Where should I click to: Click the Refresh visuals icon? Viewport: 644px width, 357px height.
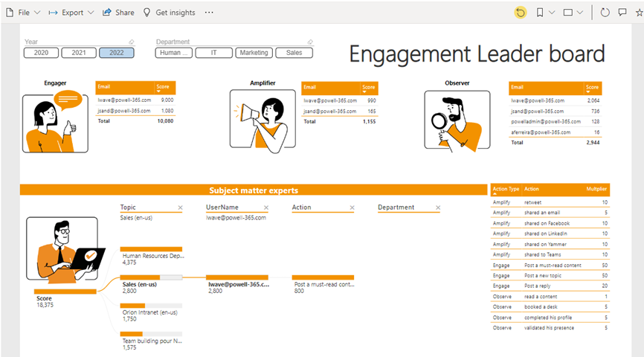coord(605,13)
